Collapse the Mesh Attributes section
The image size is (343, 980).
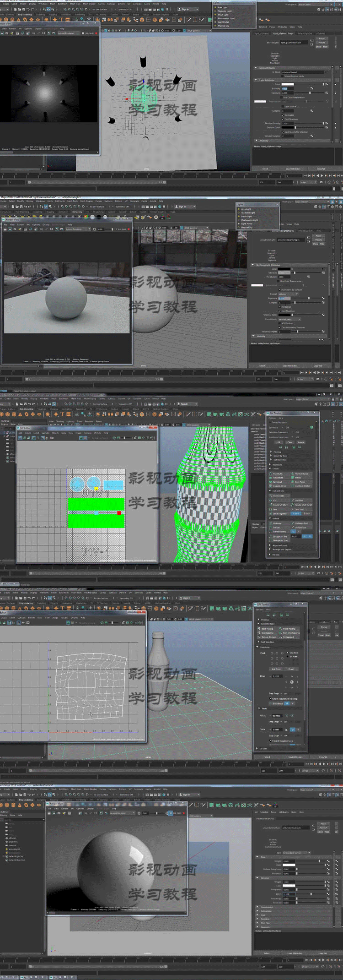tap(256, 68)
